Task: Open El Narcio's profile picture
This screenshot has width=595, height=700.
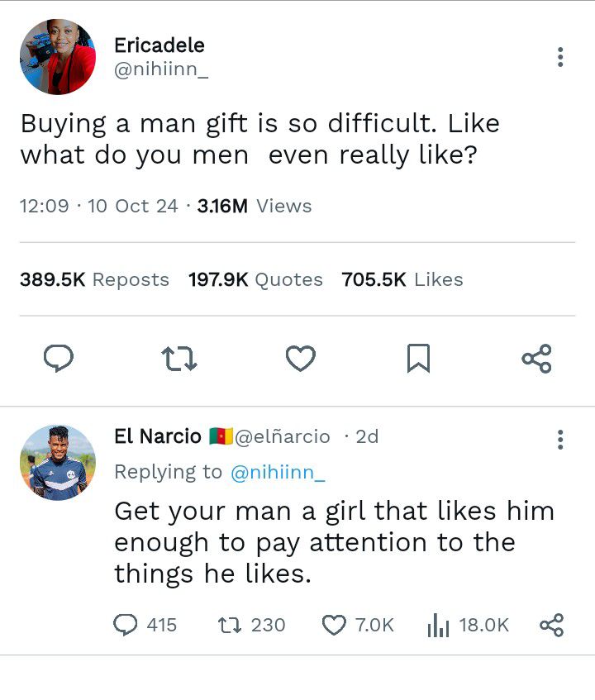Action: [x=58, y=463]
